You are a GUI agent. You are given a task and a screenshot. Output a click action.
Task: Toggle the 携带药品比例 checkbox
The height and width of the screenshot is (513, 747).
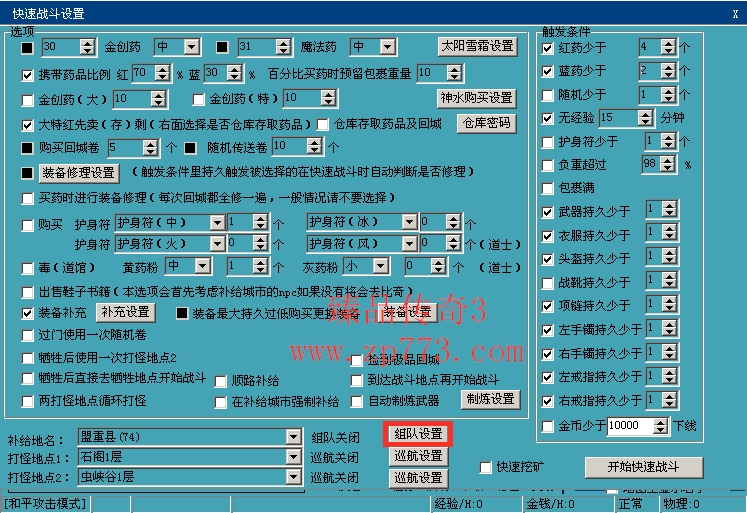[x=28, y=74]
